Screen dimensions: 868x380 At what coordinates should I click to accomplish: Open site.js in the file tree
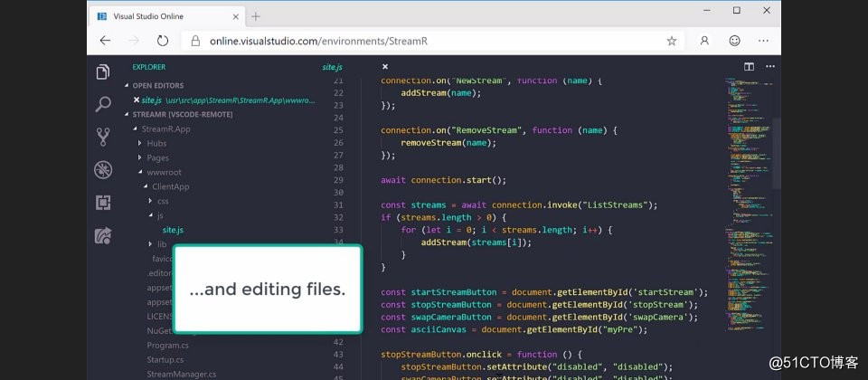[x=173, y=230]
